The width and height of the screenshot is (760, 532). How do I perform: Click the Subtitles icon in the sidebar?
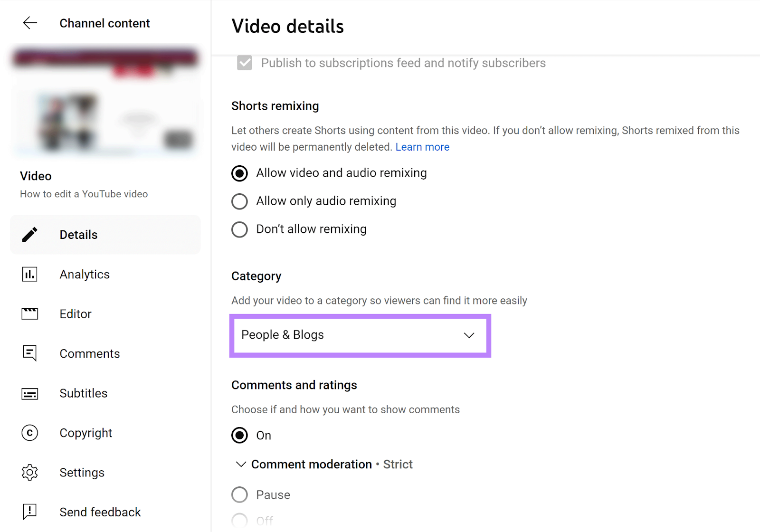click(x=30, y=393)
